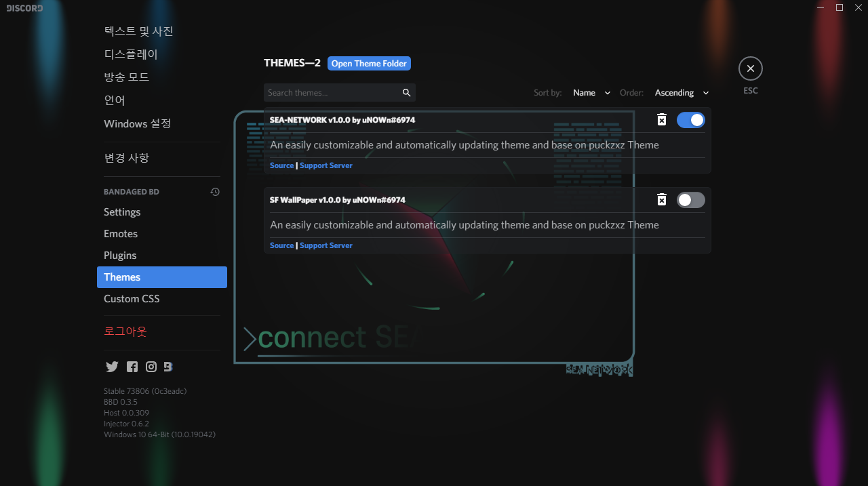Open 디스플레이 settings
Viewport: 868px width, 486px height.
[162, 54]
